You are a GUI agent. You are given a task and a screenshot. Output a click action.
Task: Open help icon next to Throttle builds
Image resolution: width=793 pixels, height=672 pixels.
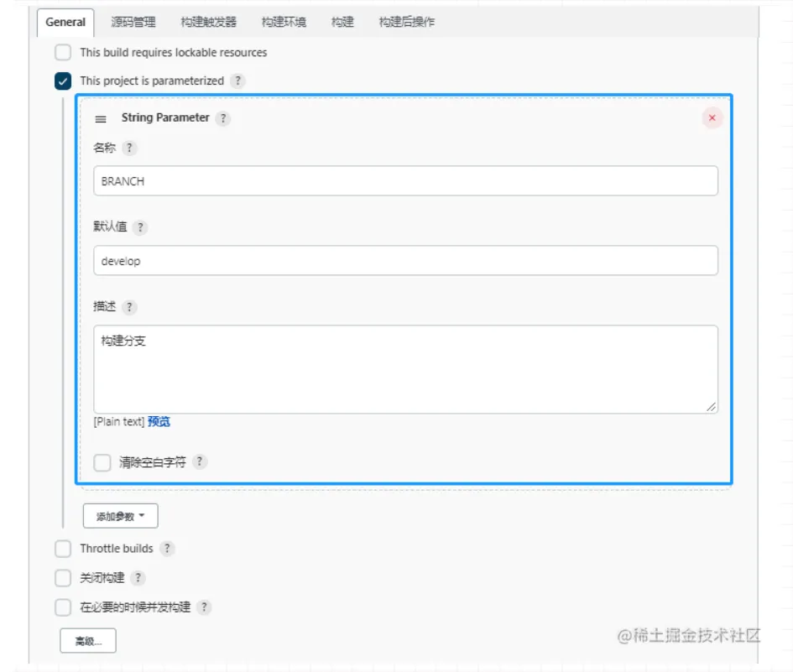click(x=167, y=549)
